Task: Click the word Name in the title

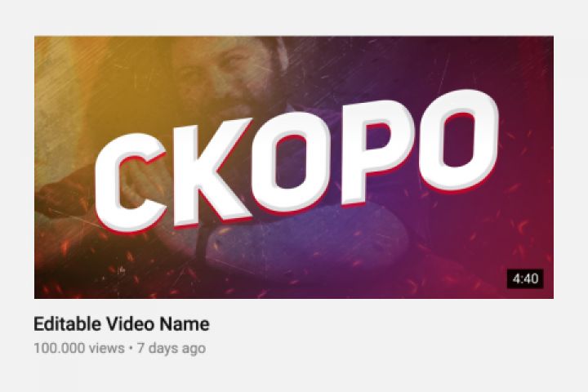Action: (185, 324)
